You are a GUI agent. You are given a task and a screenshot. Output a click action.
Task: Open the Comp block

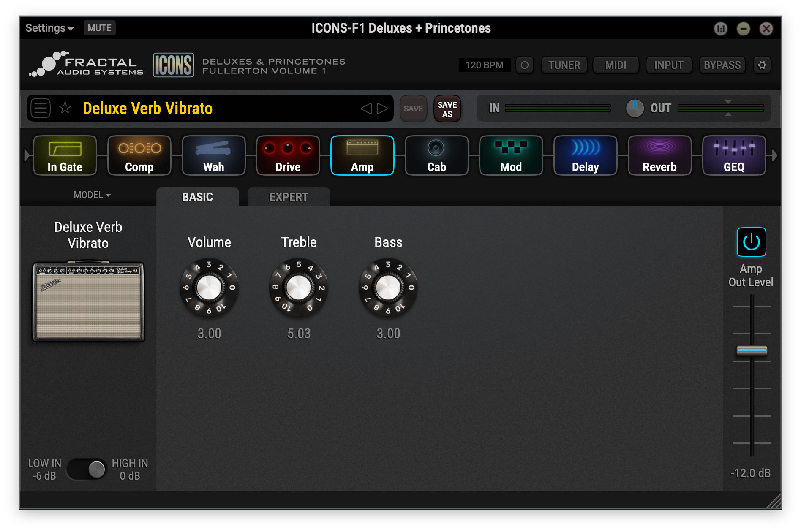click(x=139, y=155)
